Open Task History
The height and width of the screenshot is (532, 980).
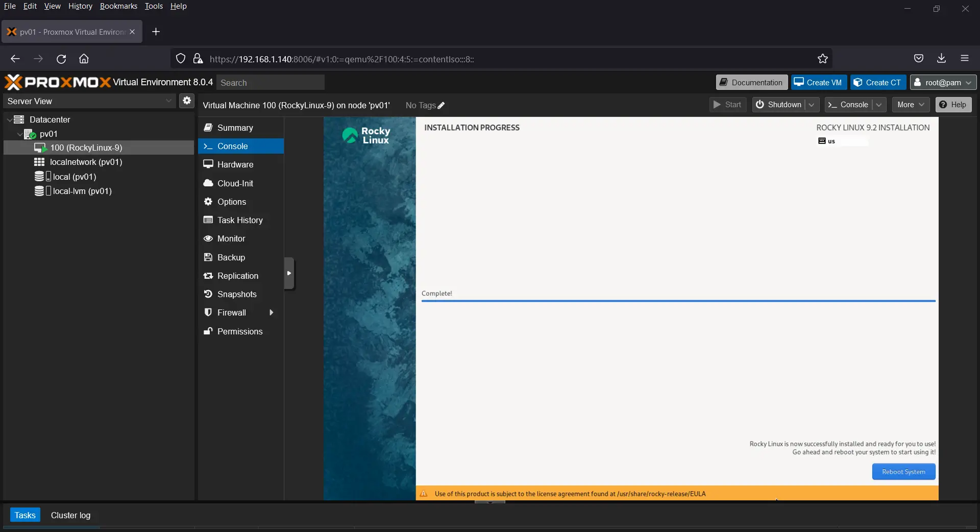point(241,220)
